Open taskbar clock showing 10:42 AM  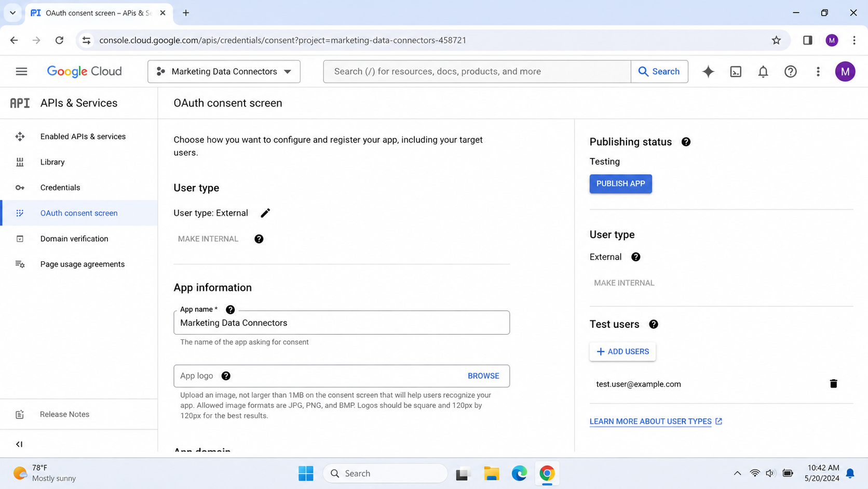pyautogui.click(x=822, y=473)
